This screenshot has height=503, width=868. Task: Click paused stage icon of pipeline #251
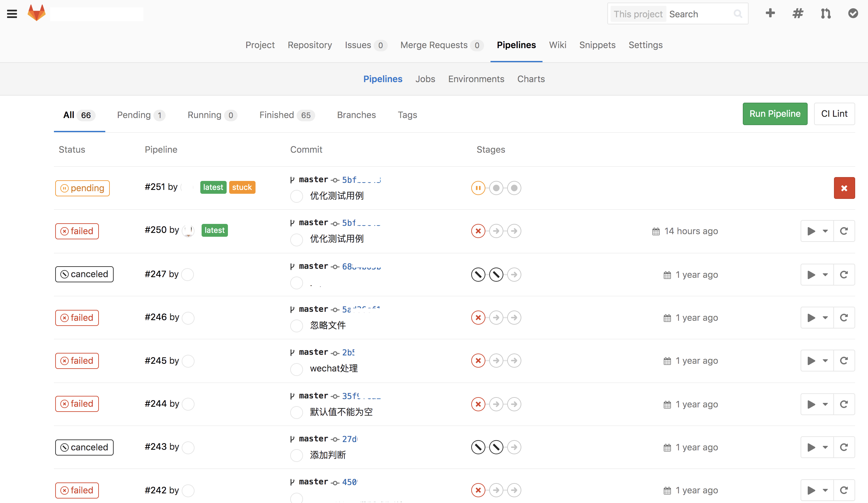pyautogui.click(x=478, y=188)
